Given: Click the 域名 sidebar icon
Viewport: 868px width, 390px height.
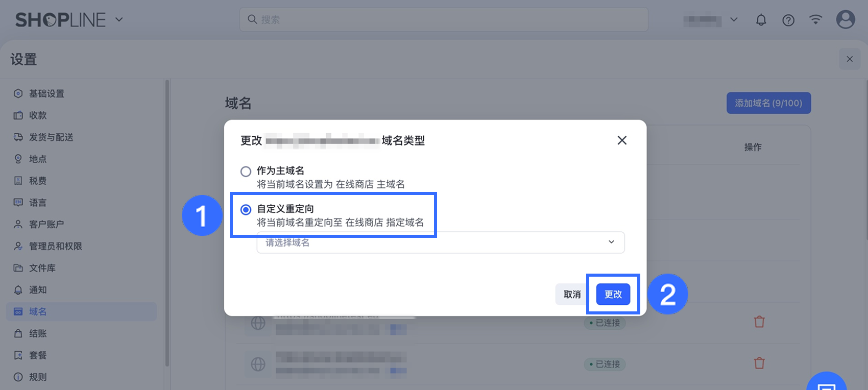Looking at the screenshot, I should [18, 311].
